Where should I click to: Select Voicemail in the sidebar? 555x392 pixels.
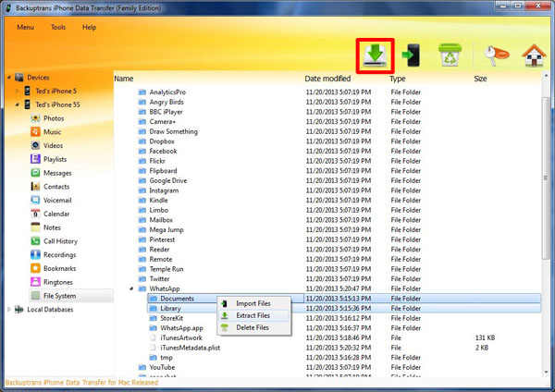[57, 201]
